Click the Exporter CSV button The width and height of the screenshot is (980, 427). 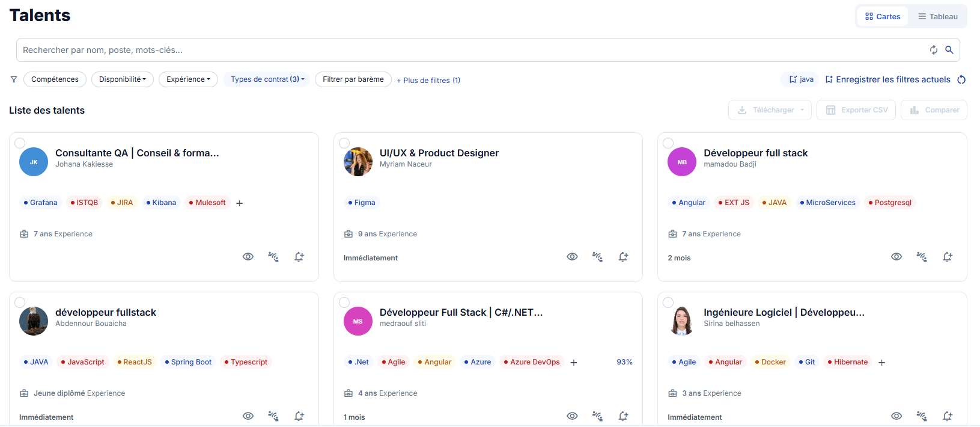[x=856, y=110]
